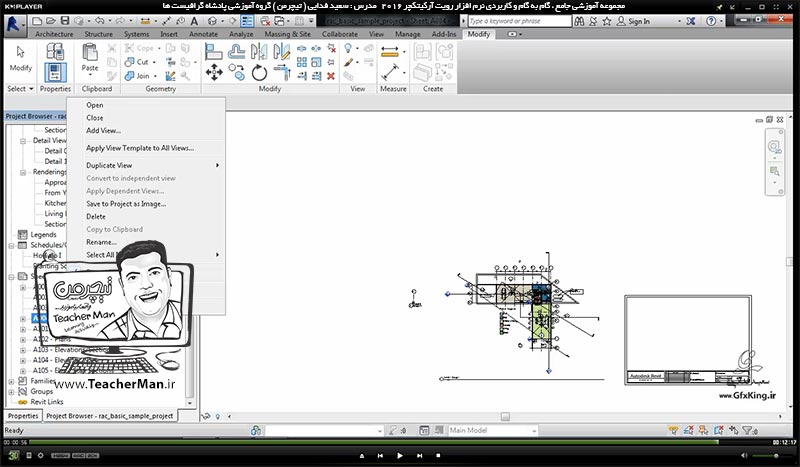Select the Rotate tool

(259, 72)
